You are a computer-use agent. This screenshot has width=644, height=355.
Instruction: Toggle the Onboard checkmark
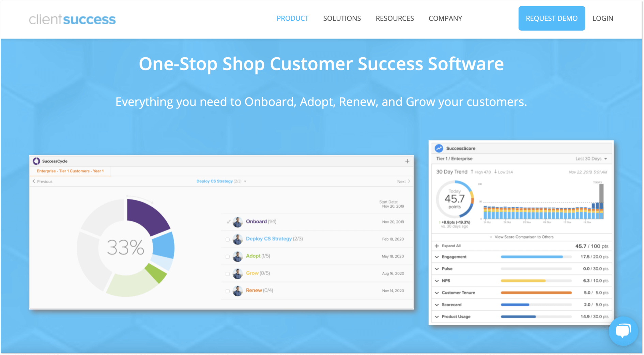click(228, 222)
